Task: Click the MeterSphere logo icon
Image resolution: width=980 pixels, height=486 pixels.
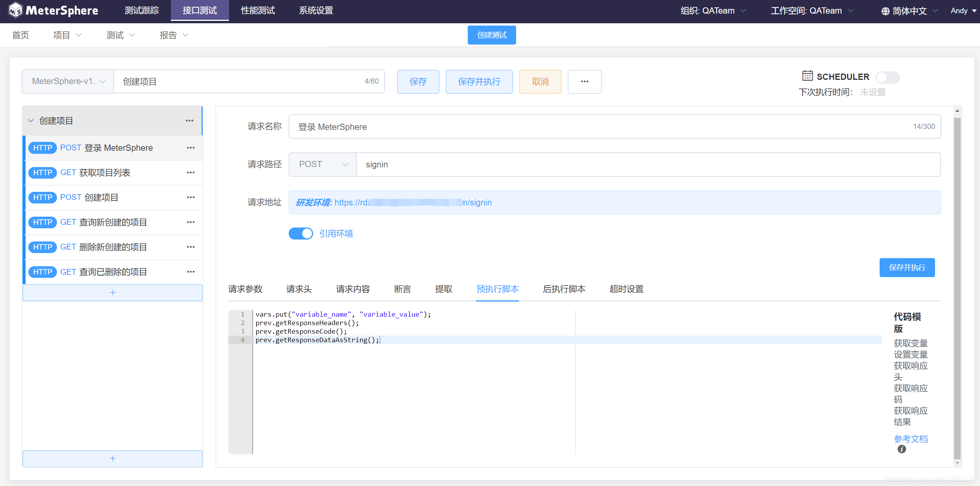Action: [16, 10]
